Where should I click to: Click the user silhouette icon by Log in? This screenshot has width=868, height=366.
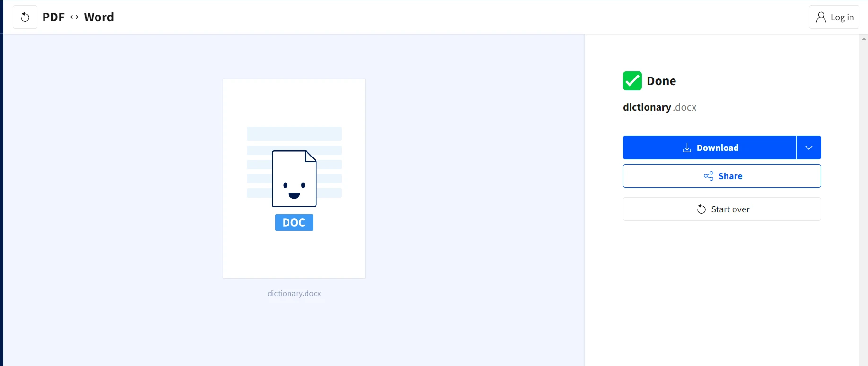click(821, 17)
